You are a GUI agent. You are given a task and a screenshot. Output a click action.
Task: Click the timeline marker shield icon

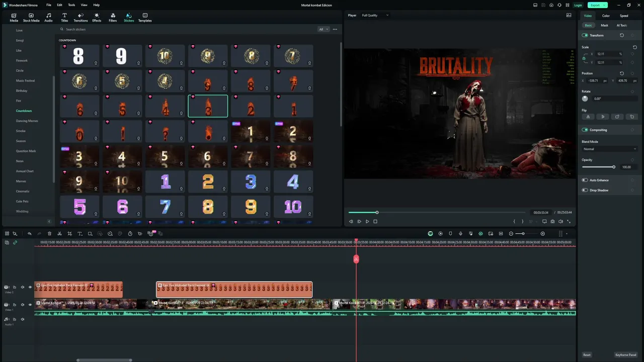[x=450, y=234]
